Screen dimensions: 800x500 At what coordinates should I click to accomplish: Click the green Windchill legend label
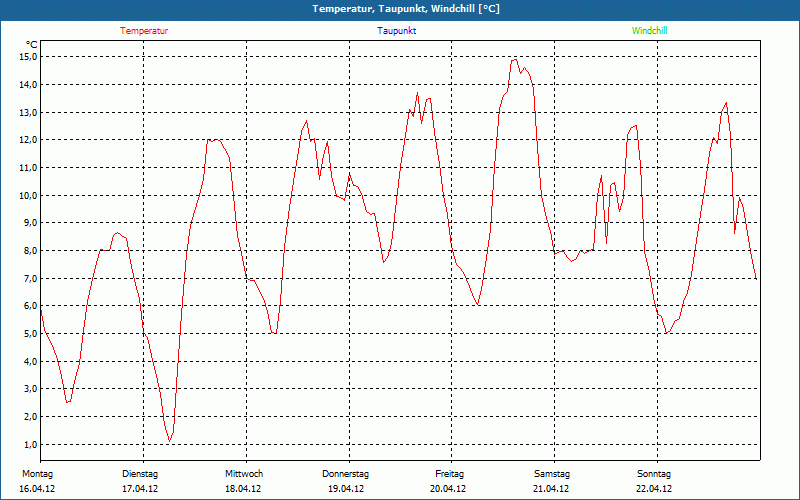click(x=649, y=31)
